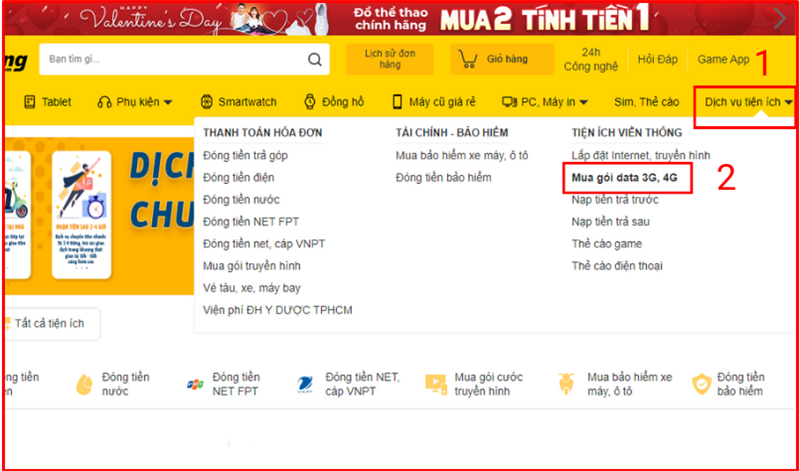Click the computer icon beside PC, Máy in

pyautogui.click(x=509, y=102)
